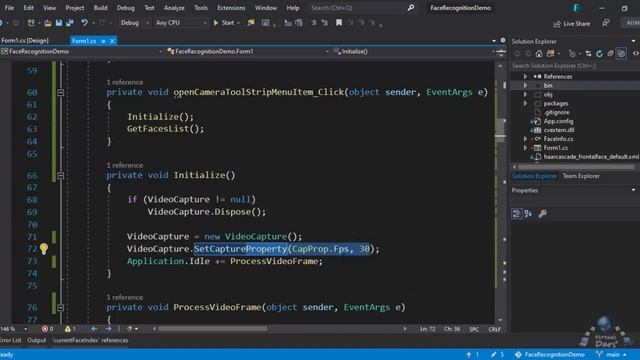This screenshot has height=360, width=640.
Task: Open the File menu
Action: (x=9, y=8)
